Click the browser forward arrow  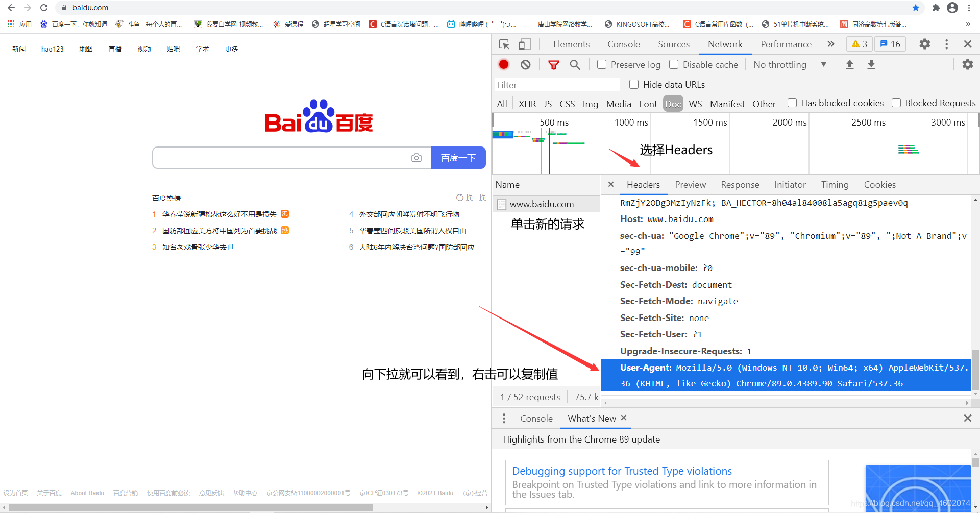(x=28, y=8)
